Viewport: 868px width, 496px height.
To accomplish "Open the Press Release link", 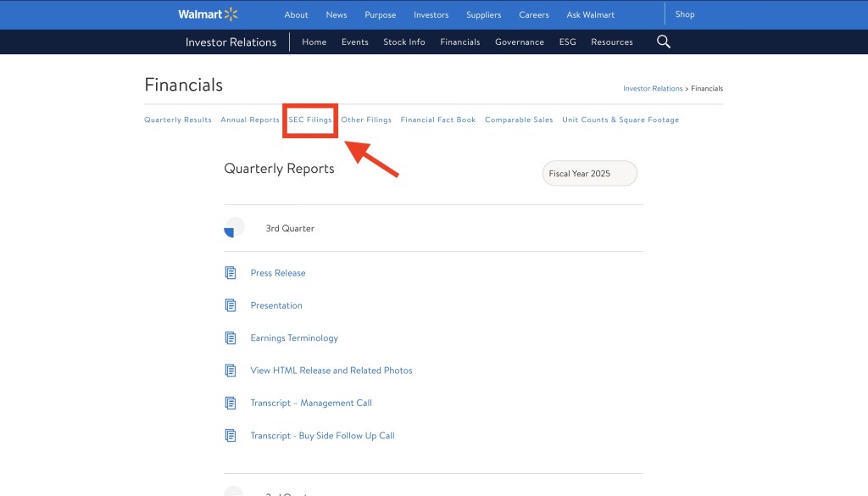I will pos(278,273).
